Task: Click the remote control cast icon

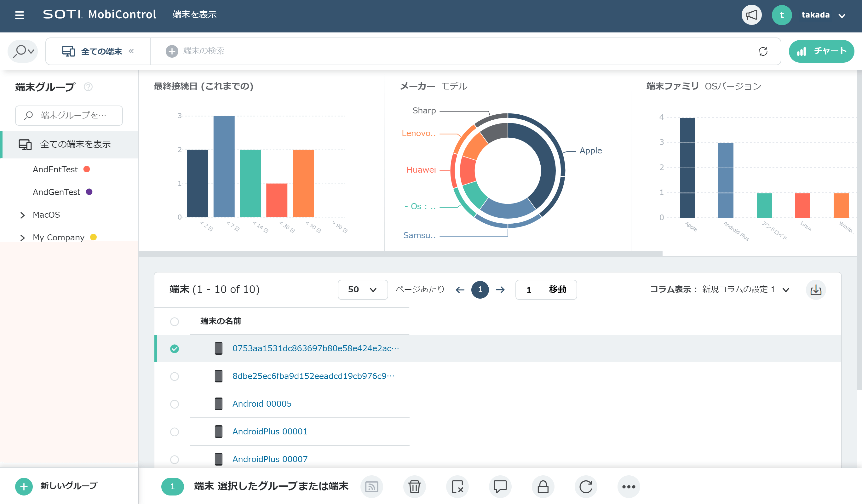Action: tap(371, 487)
